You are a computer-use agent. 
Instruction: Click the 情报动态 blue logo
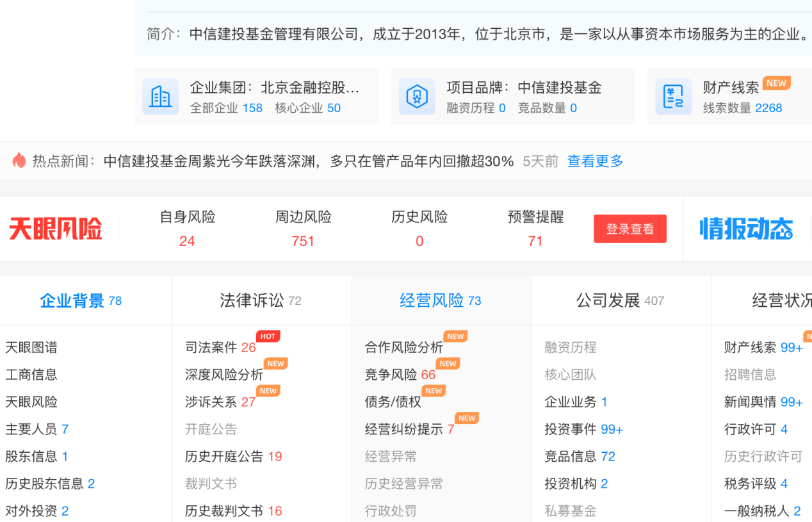coord(747,229)
